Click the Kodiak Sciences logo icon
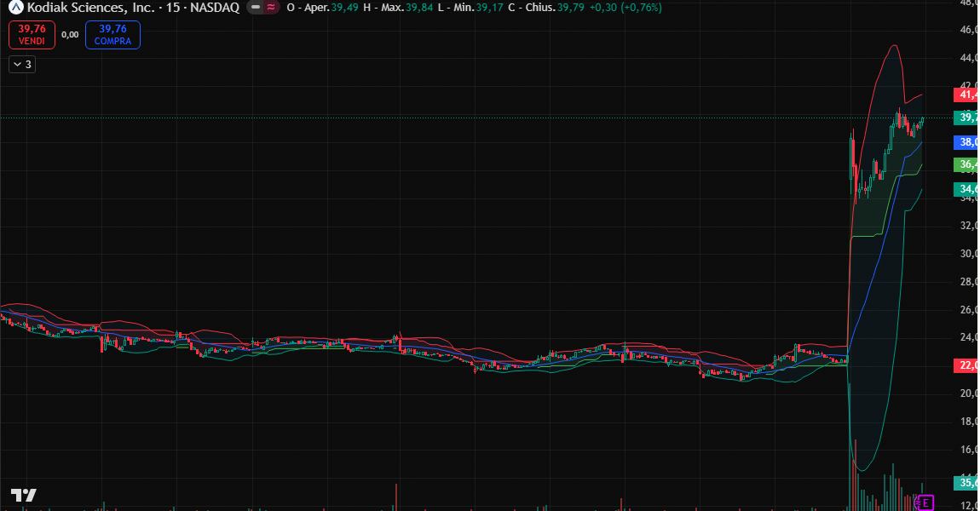The height and width of the screenshot is (511, 980). 15,8
